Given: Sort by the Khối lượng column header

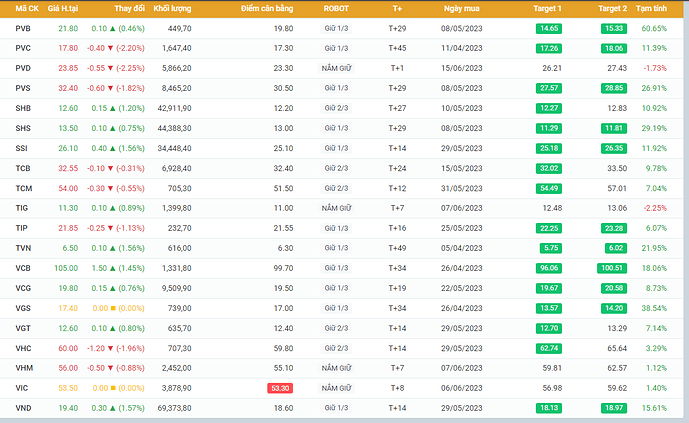Looking at the screenshot, I should tap(172, 8).
